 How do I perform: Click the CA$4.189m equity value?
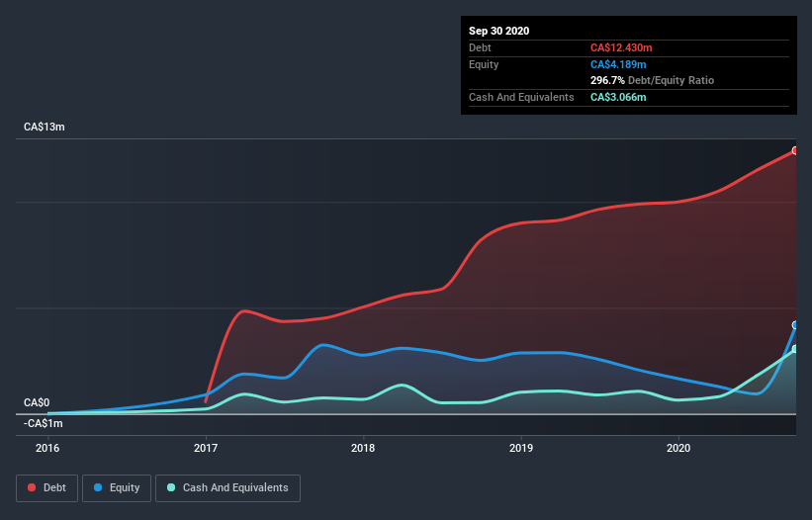(x=618, y=64)
